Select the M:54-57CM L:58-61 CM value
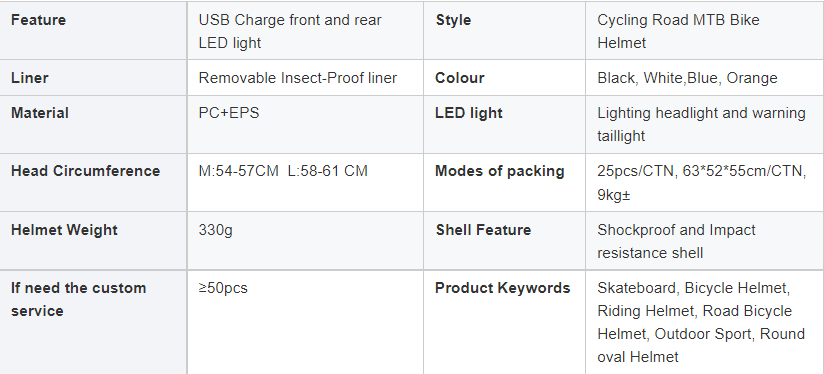Viewport: 824px width, 374px height. [x=283, y=171]
